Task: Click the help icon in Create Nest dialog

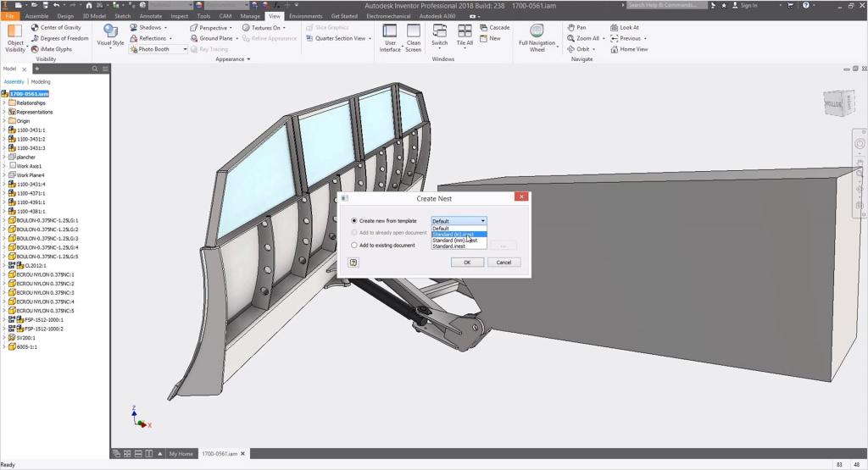Action: tap(353, 263)
